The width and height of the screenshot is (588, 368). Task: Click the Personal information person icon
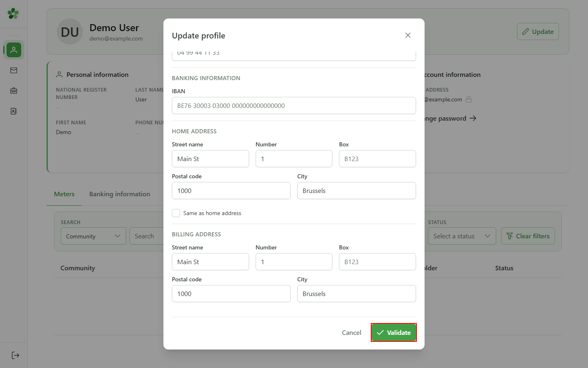[x=59, y=74]
